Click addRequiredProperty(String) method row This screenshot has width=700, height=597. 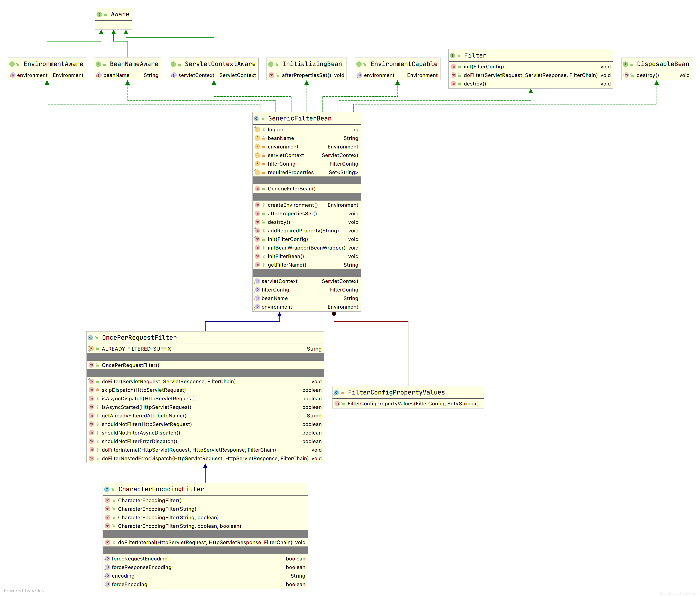[307, 230]
